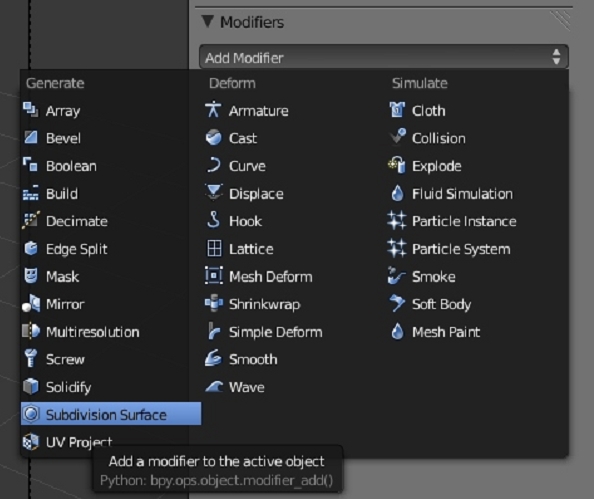Collapse the Modifiers panel triangle
The width and height of the screenshot is (594, 499).
(208, 21)
